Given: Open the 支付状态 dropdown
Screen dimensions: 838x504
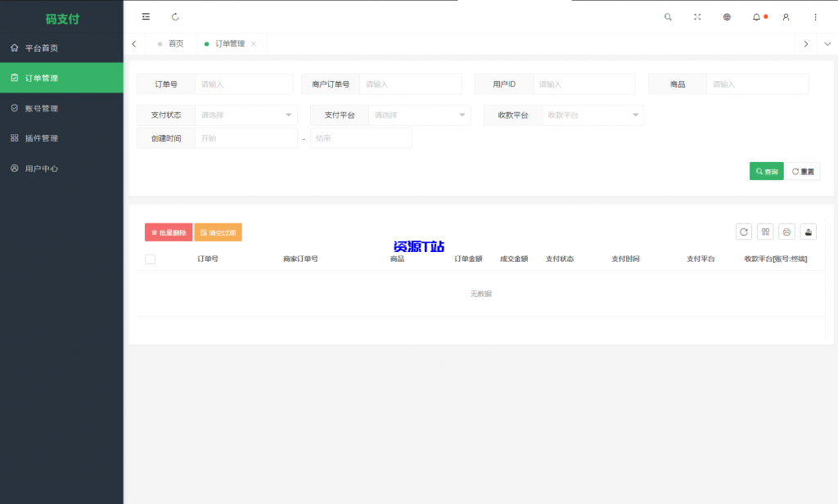Looking at the screenshot, I should (x=246, y=115).
